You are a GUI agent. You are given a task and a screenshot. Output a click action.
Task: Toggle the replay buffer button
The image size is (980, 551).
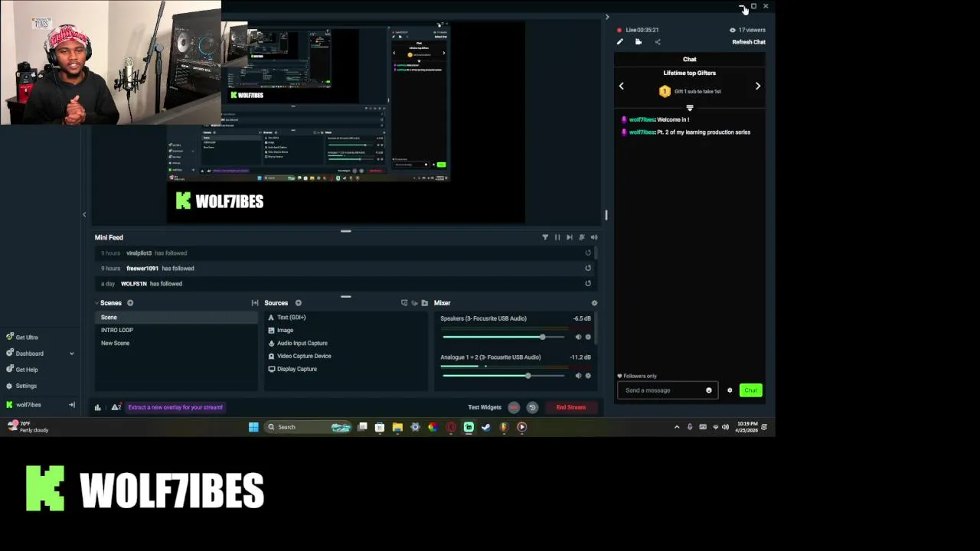(x=532, y=407)
